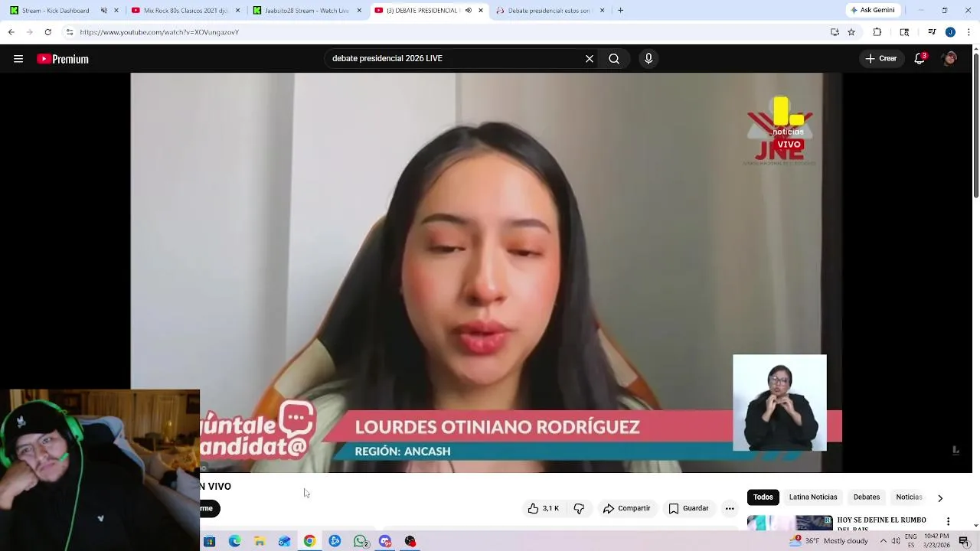Close the Jaabsito28 Stream tab

pyautogui.click(x=359, y=11)
